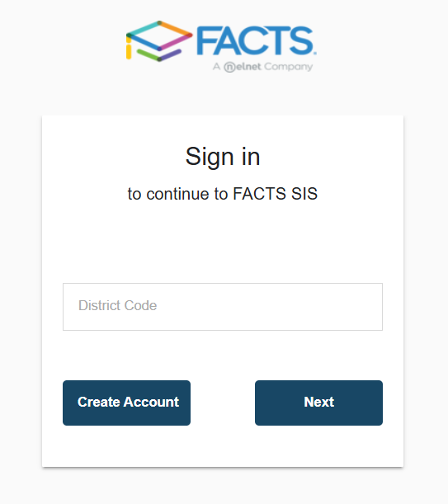Click the 'A Nelnet Company' tagline
Image resolution: width=448 pixels, height=504 pixels.
pyautogui.click(x=262, y=67)
